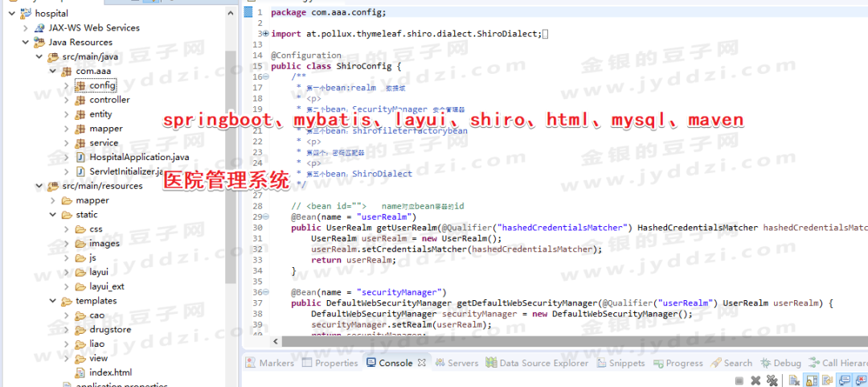Collapse the src/main/resources arrow

point(39,186)
